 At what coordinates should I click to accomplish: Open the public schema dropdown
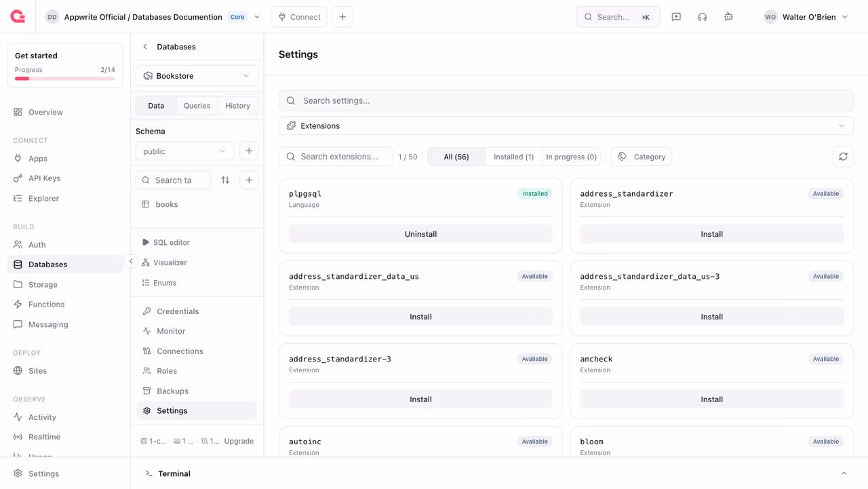(185, 151)
